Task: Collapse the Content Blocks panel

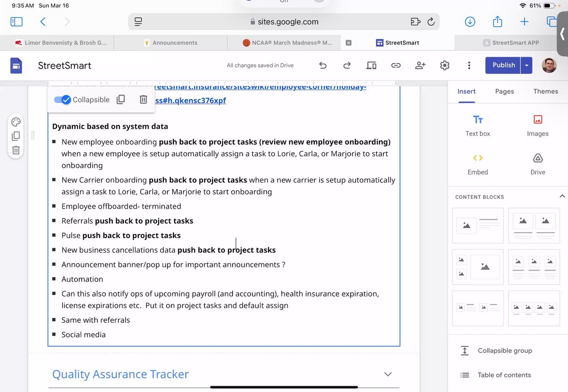Action: point(562,196)
